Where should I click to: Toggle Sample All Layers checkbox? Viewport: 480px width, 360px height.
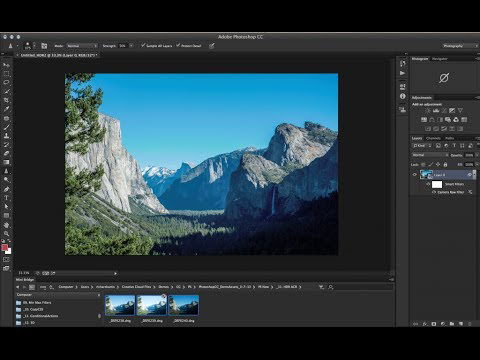pyautogui.click(x=156, y=46)
